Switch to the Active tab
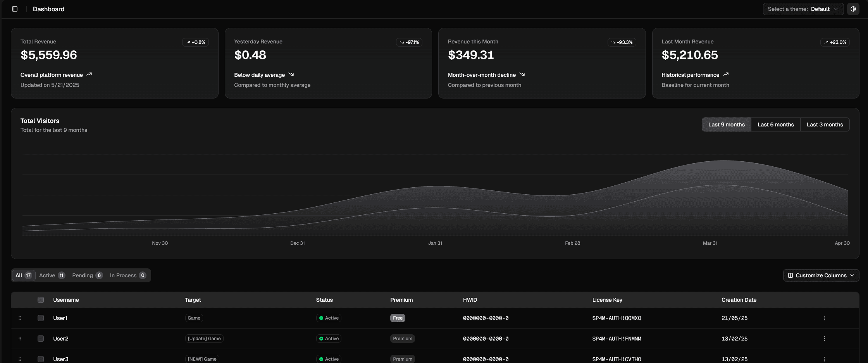Viewport: 868px width, 363px height. click(x=52, y=275)
